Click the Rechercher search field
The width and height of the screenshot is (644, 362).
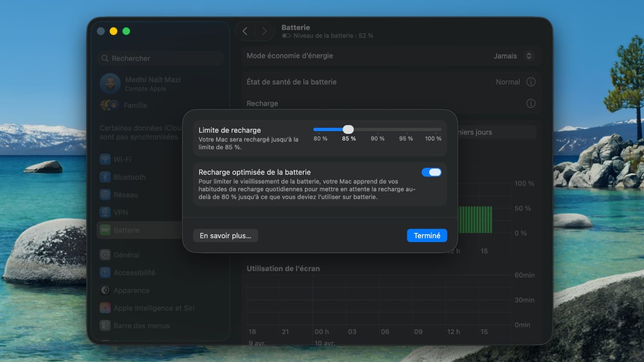coord(160,58)
